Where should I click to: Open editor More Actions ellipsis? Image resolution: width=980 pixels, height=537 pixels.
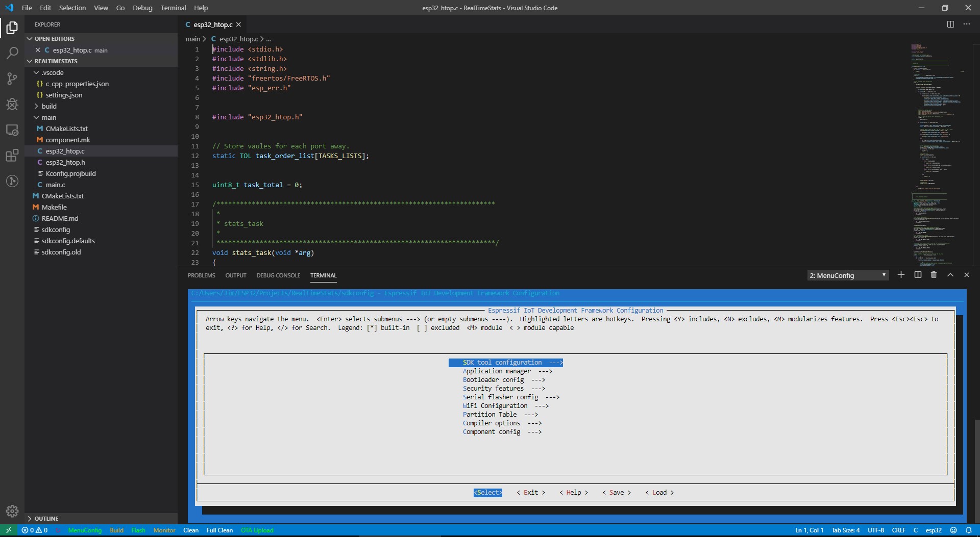click(x=967, y=24)
